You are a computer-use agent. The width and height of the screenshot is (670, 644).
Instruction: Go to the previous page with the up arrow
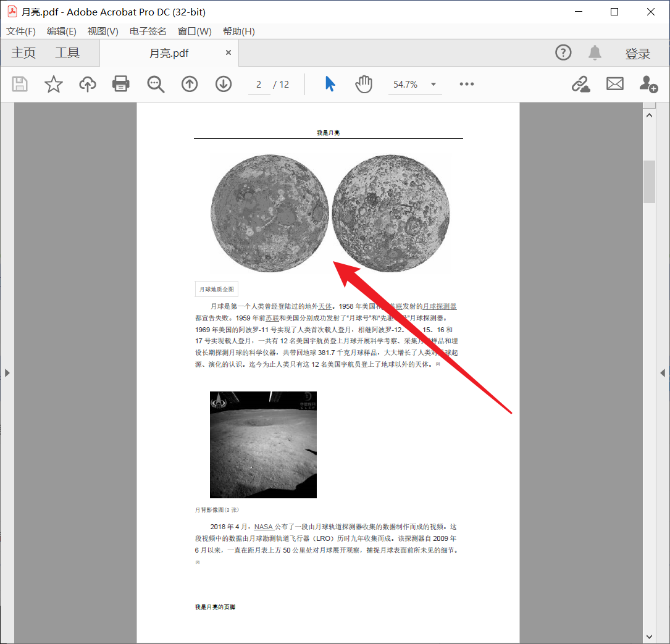click(x=189, y=84)
